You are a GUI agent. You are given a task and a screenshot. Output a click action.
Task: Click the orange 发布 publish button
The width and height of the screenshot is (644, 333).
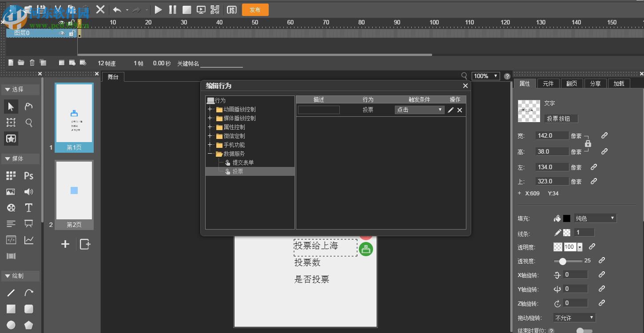(255, 9)
